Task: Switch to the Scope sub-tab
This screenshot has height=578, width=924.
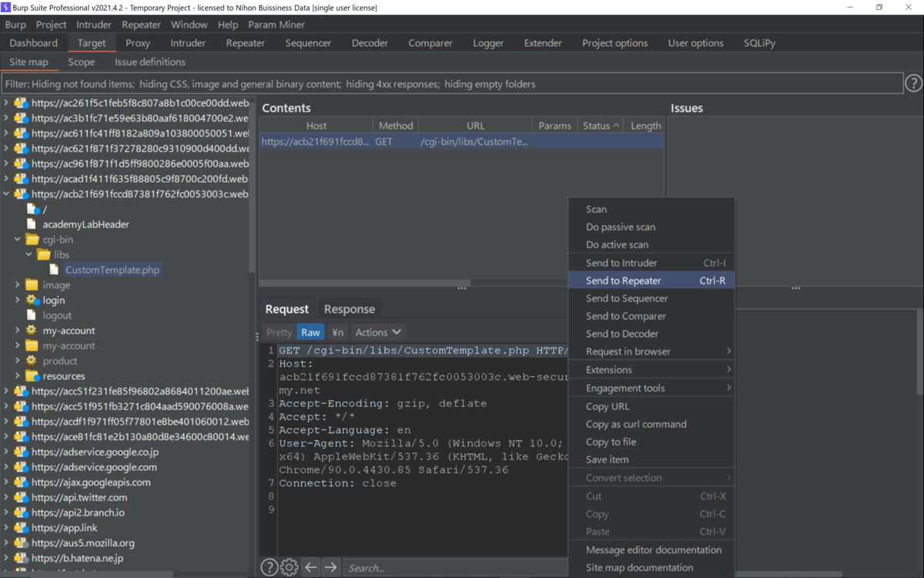Action: tap(81, 62)
